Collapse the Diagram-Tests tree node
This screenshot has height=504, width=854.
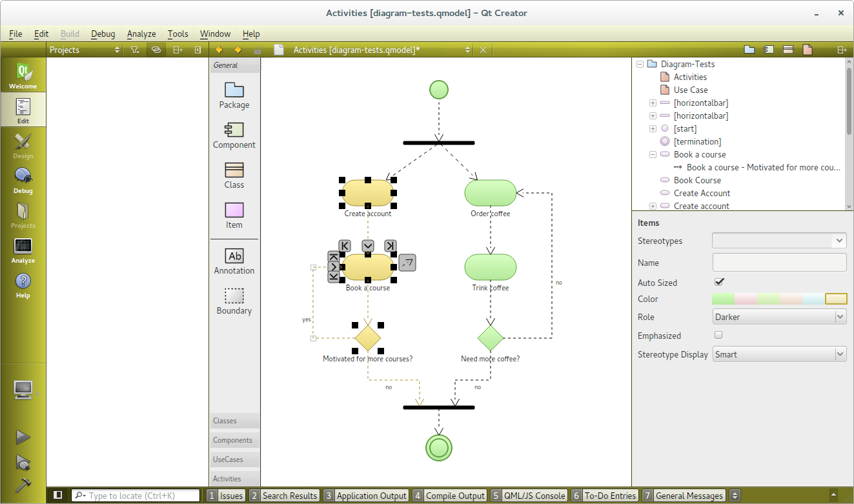640,64
